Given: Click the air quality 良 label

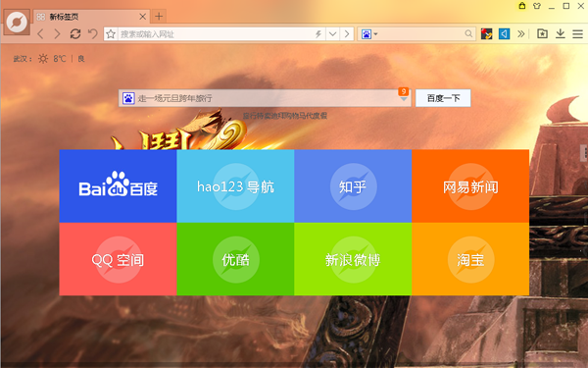Looking at the screenshot, I should 81,59.
